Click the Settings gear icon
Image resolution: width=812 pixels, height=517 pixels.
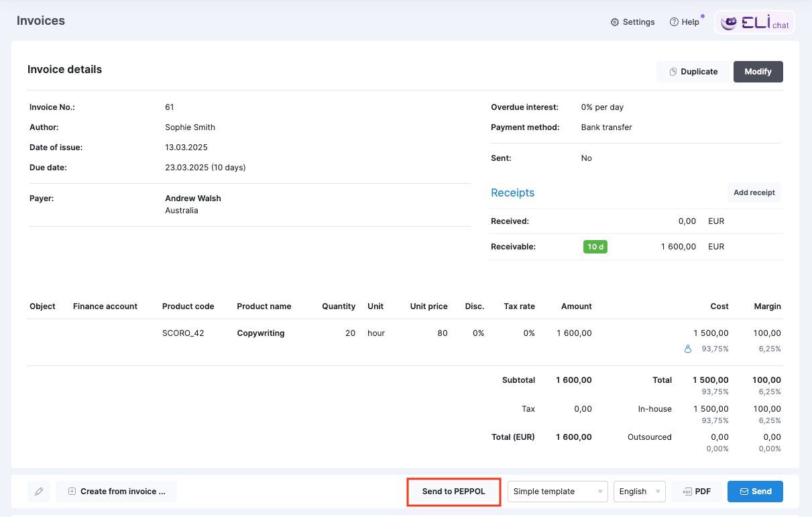point(615,22)
